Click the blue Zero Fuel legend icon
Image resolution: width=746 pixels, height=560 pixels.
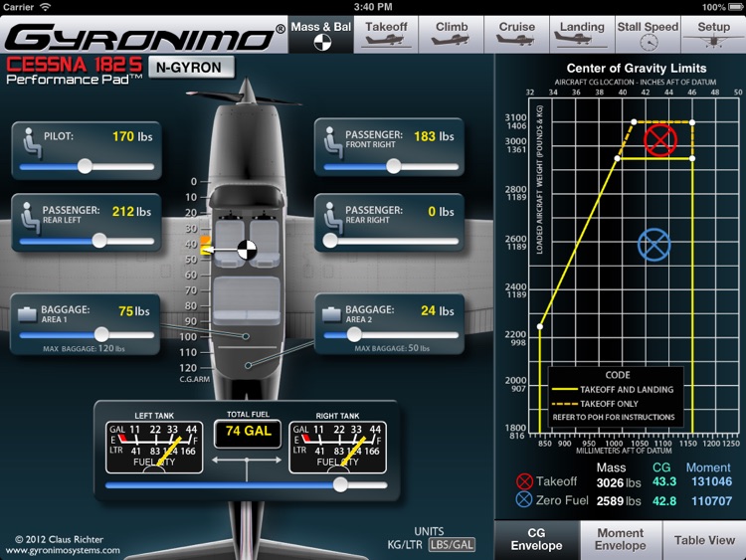pyautogui.click(x=524, y=499)
